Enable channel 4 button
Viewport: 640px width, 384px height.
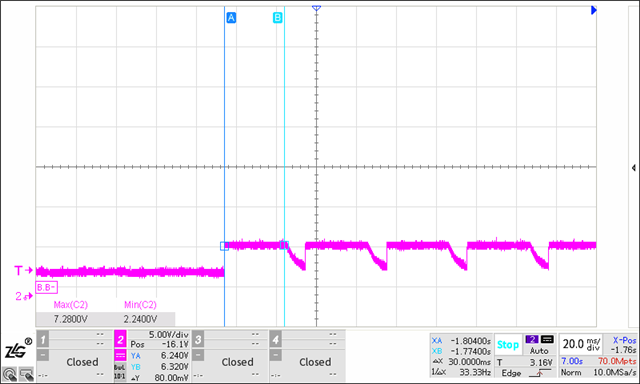point(276,339)
